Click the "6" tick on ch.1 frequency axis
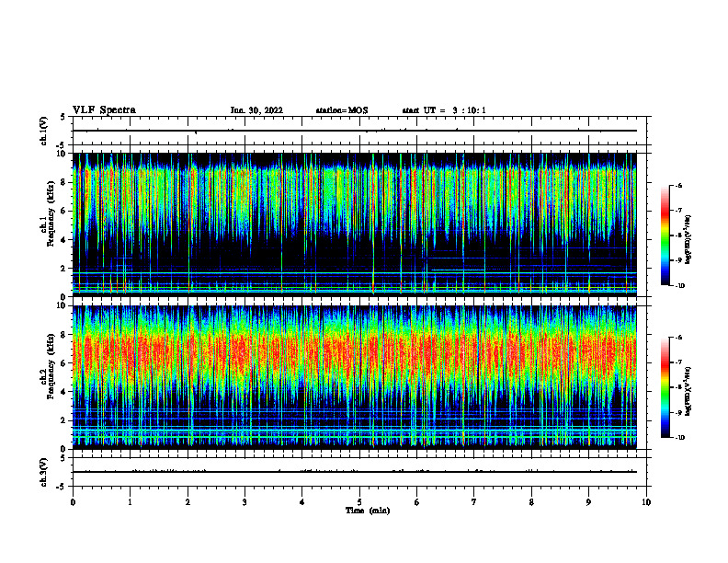The height and width of the screenshot is (563, 728). [64, 211]
